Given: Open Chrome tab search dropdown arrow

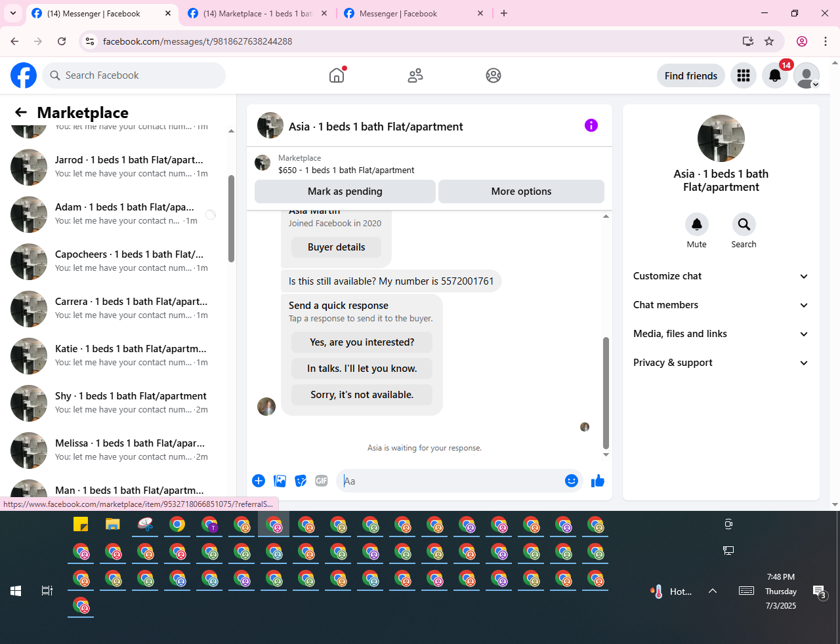Looking at the screenshot, I should coord(13,13).
